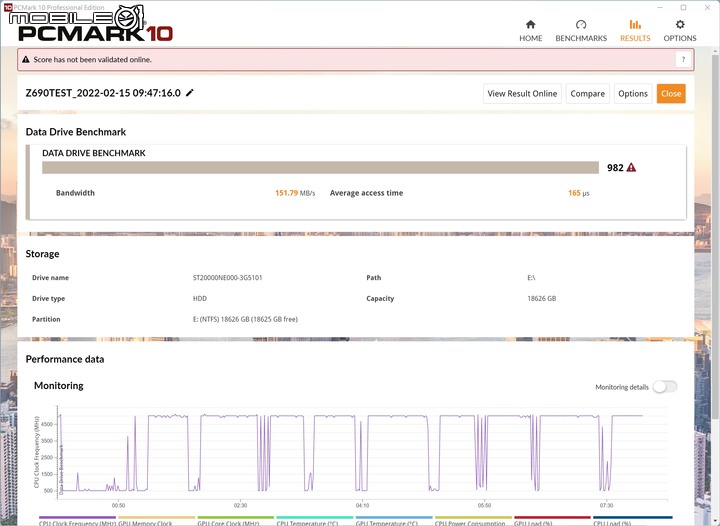Go to the HOME tab
The width and height of the screenshot is (720, 526).
[x=530, y=31]
